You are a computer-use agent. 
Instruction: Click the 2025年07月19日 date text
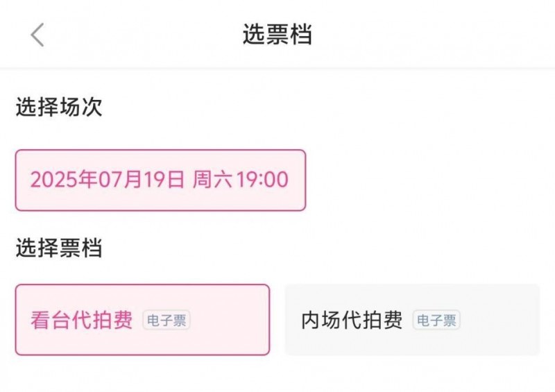108,180
